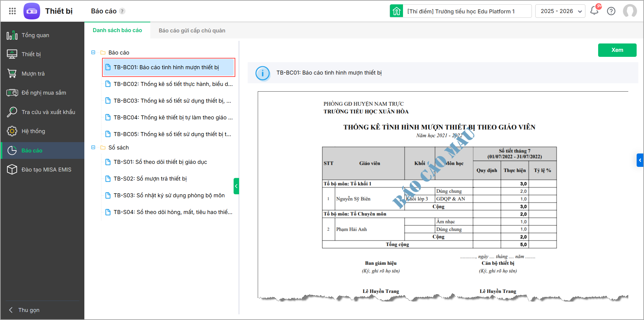Image resolution: width=644 pixels, height=320 pixels.
Task: Open the school name selector field
Action: [x=461, y=11]
